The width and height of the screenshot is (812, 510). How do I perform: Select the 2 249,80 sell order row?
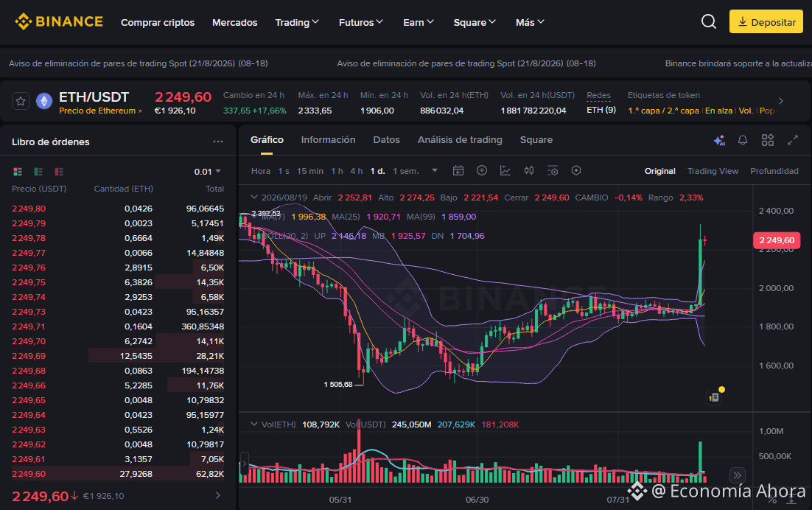click(x=118, y=208)
